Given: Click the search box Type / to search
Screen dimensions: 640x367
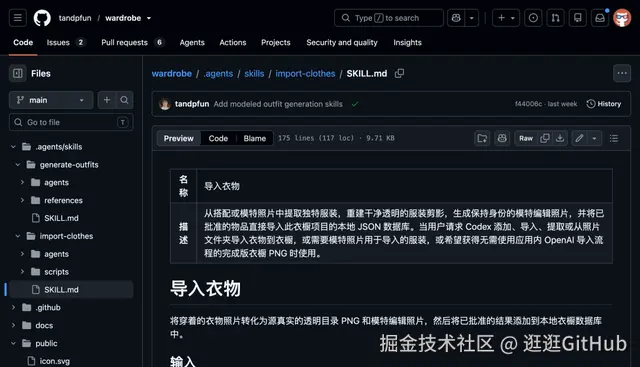Looking at the screenshot, I should [x=389, y=18].
